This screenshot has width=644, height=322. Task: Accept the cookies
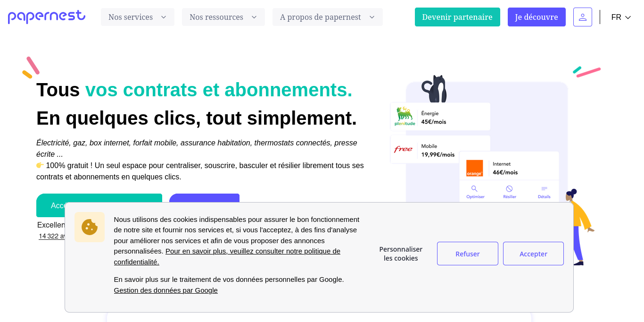[x=533, y=254]
